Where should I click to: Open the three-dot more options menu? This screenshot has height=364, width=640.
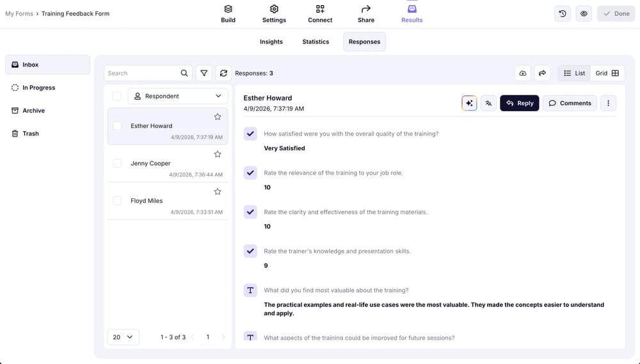[x=608, y=103]
